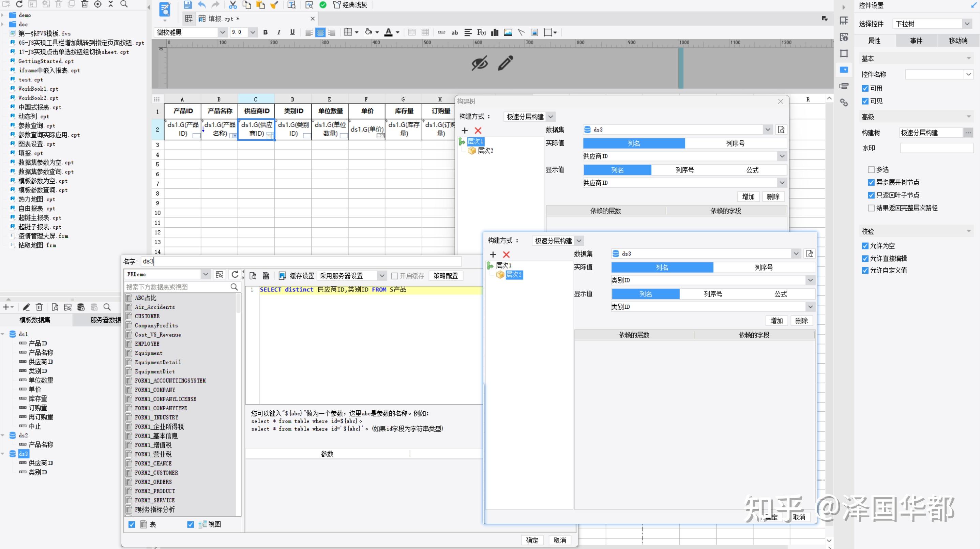
Task: Click the format painter brush icon
Action: 274,5
